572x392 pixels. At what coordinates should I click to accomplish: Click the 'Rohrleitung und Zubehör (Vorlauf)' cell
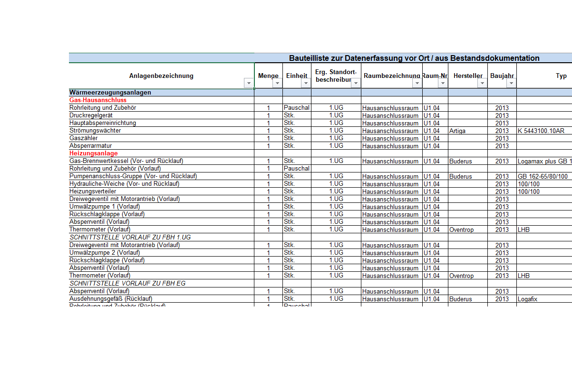point(162,169)
